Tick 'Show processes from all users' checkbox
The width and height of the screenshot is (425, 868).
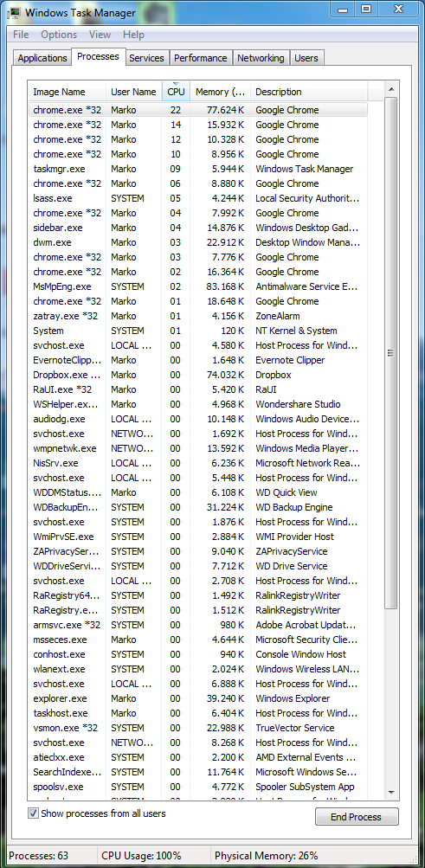[33, 813]
